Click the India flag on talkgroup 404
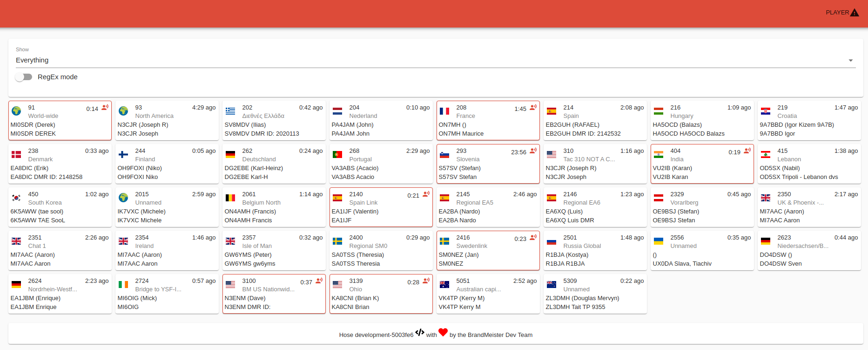The height and width of the screenshot is (350, 868). pos(658,154)
